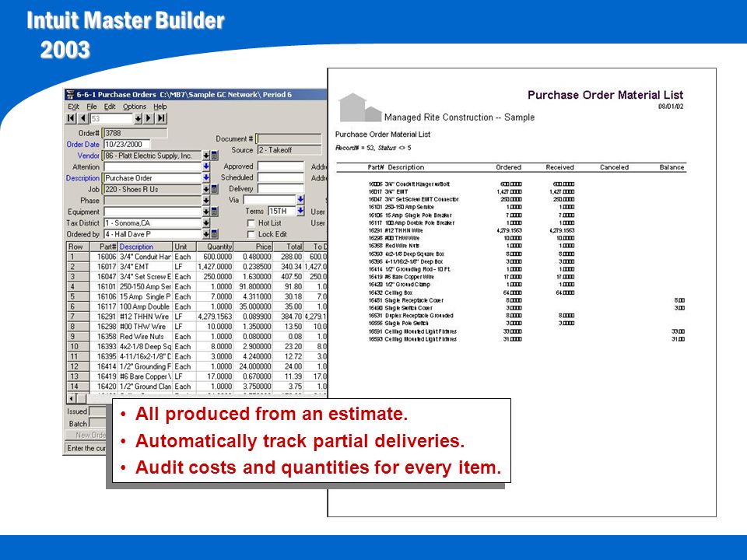Click total cell 407.50
The width and height of the screenshot is (747, 560).
(288, 277)
